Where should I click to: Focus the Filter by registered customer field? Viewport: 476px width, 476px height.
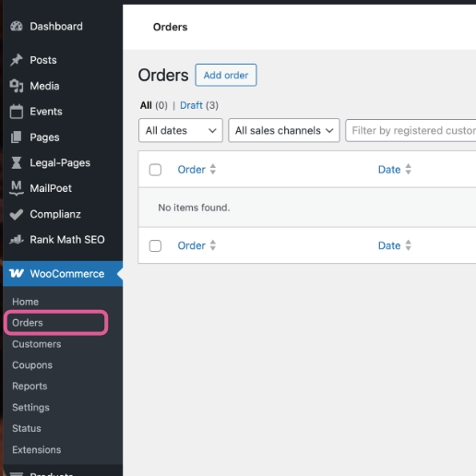[411, 130]
